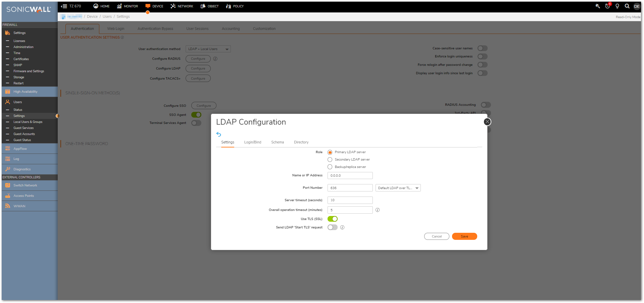Screen dimensions: 644x303
Task: Choose the Backup/replica server role
Action: click(x=330, y=167)
